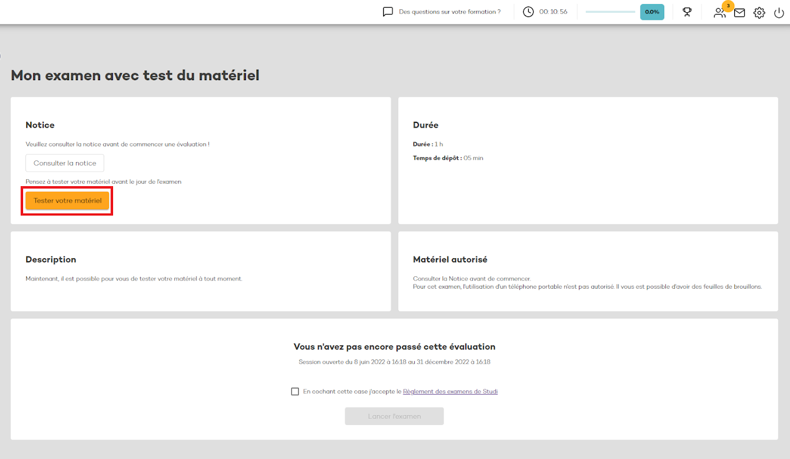Click the "Durée" card heading
790x459 pixels.
click(425, 125)
